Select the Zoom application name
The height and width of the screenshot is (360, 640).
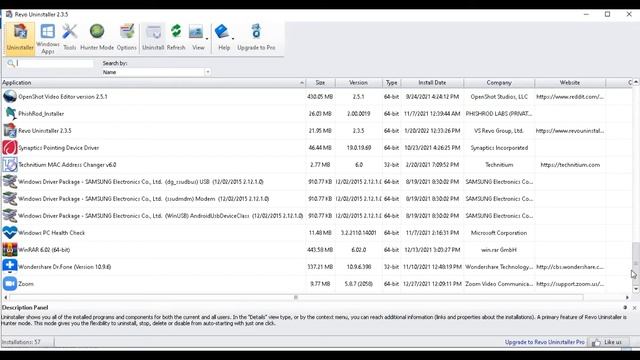tap(26, 284)
